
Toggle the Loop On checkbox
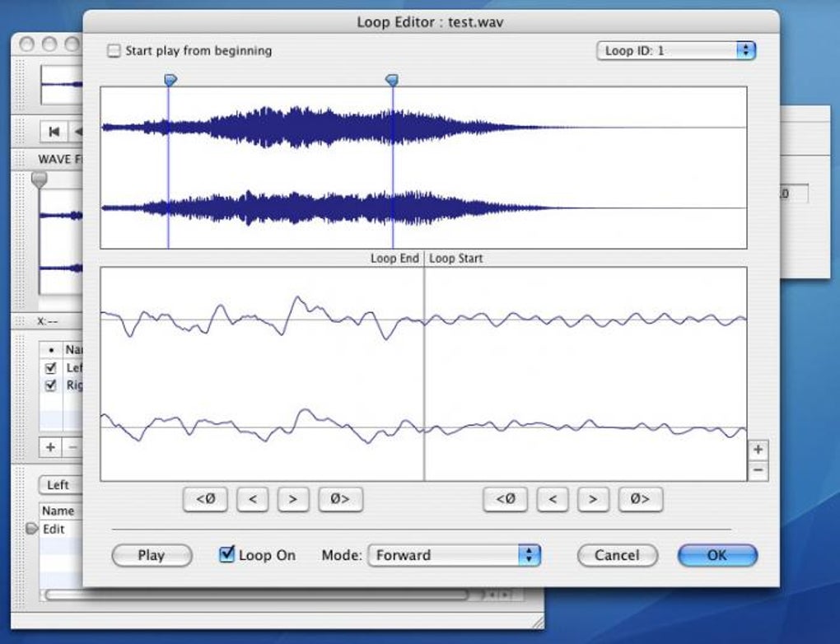(x=227, y=554)
